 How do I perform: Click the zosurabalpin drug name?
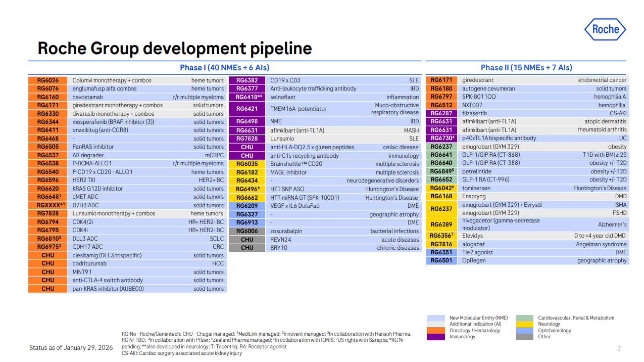[286, 231]
